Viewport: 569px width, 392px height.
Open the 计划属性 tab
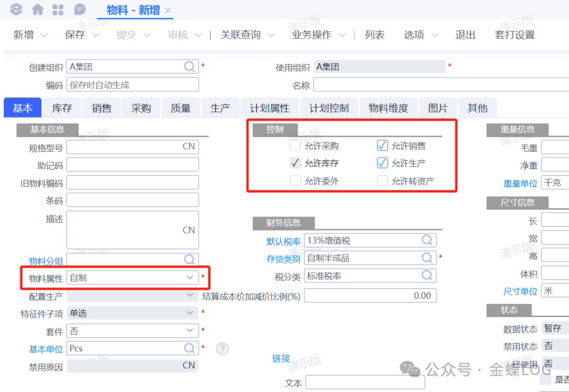(x=269, y=108)
